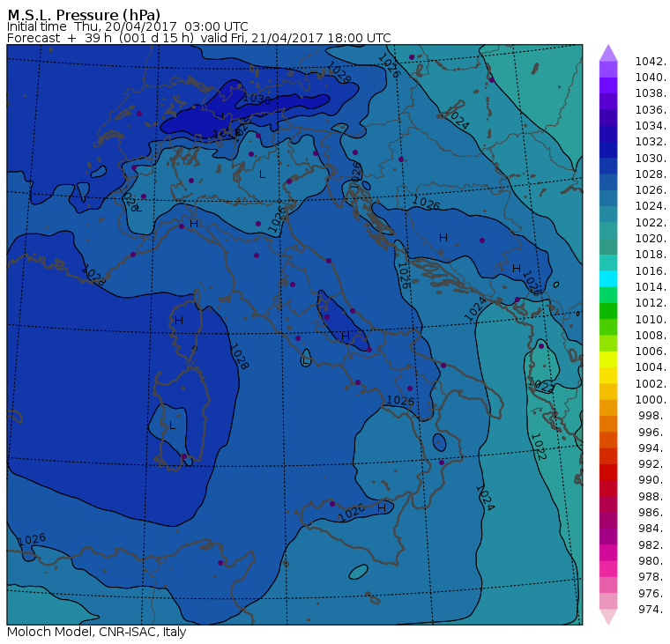Pick the yellow legend swatch between 1004. and 1006.
This screenshot has height=644, width=670.
[608, 359]
